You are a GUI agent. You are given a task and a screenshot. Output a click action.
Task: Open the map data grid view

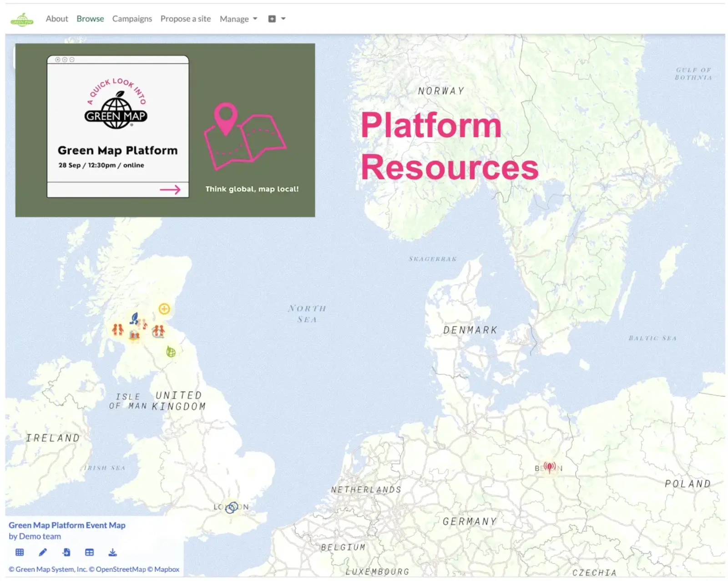(x=19, y=553)
